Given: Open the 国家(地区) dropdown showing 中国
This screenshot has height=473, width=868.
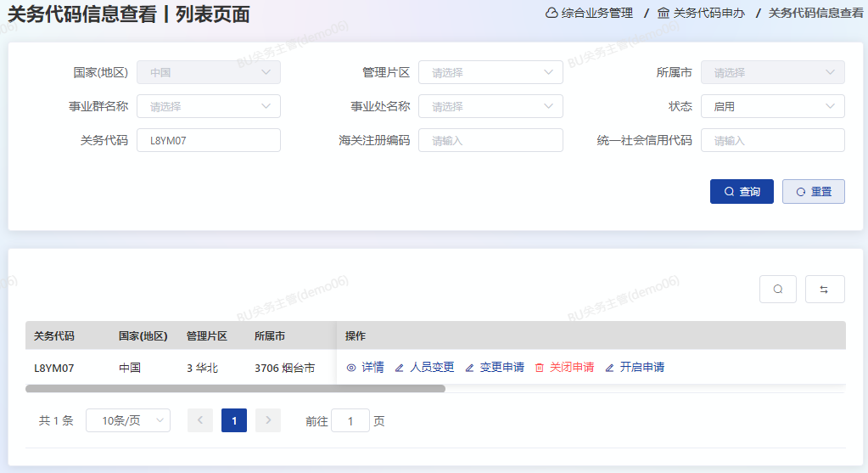Looking at the screenshot, I should pos(209,72).
